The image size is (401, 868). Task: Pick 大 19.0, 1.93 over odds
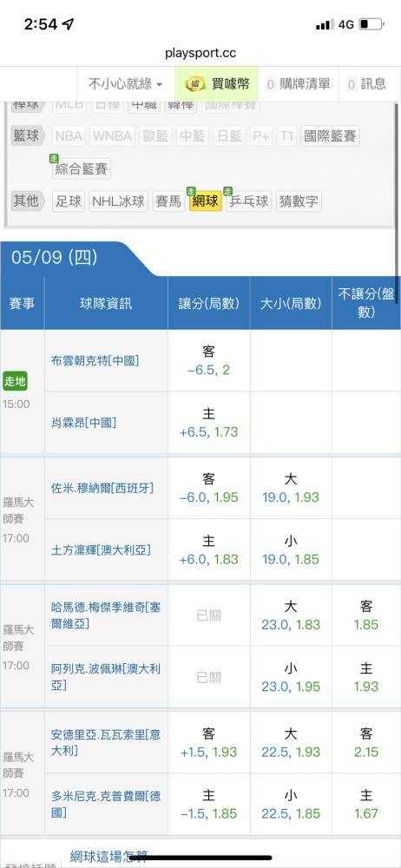[291, 488]
